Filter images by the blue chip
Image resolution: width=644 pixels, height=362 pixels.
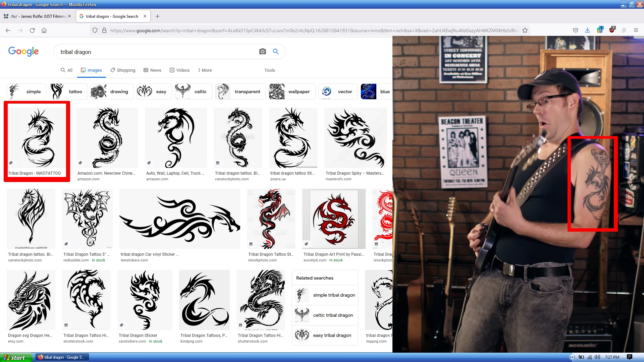coord(376,92)
